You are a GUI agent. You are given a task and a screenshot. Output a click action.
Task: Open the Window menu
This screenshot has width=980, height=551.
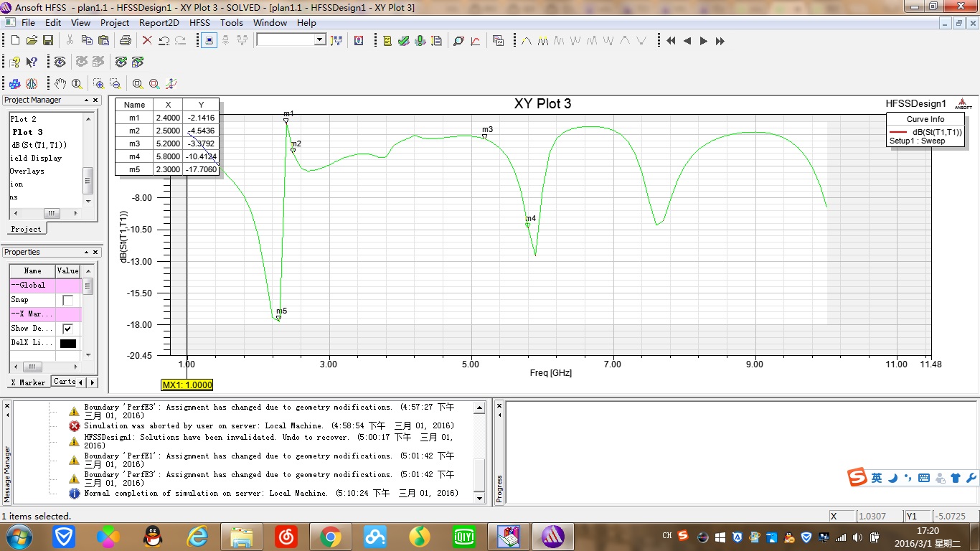click(270, 22)
